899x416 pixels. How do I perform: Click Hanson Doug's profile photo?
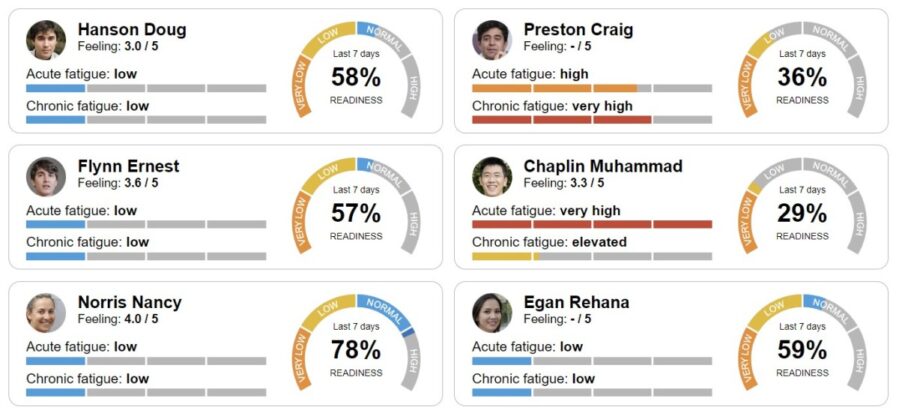(46, 40)
